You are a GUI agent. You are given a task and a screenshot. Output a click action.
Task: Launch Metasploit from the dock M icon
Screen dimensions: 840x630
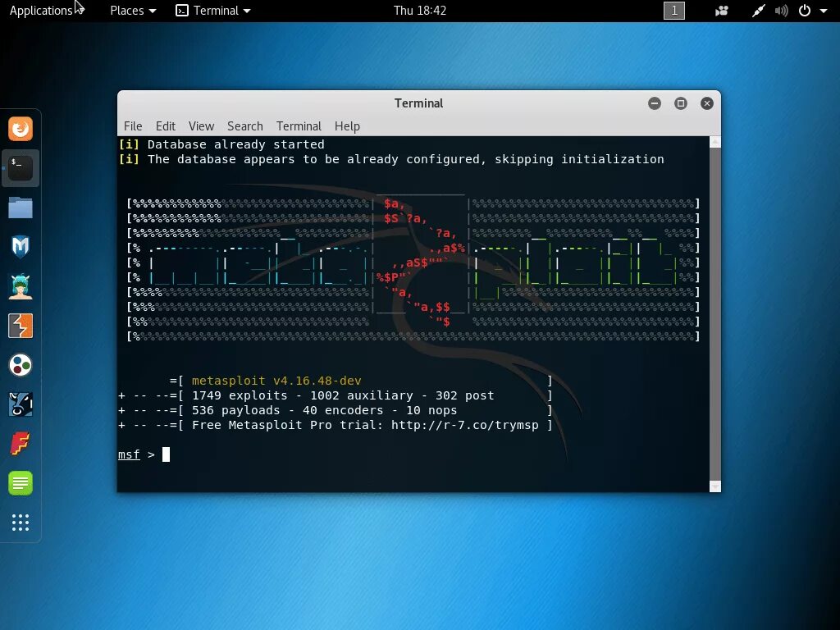coord(21,247)
